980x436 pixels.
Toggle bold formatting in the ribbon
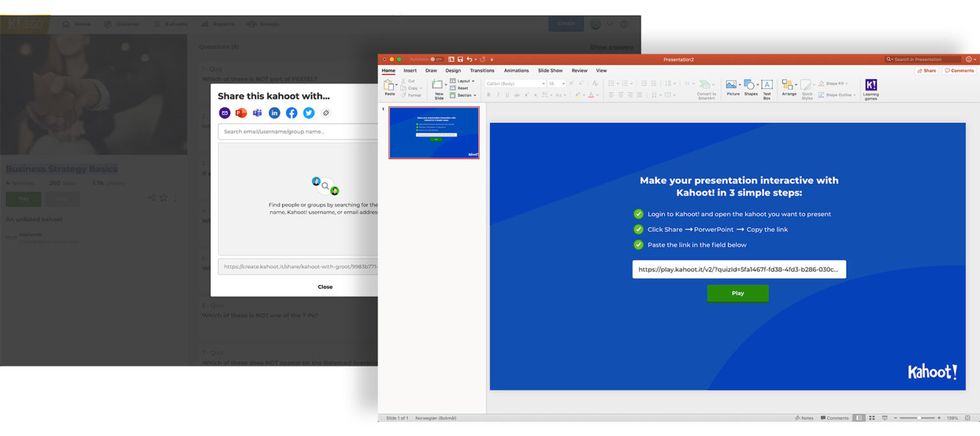point(488,94)
